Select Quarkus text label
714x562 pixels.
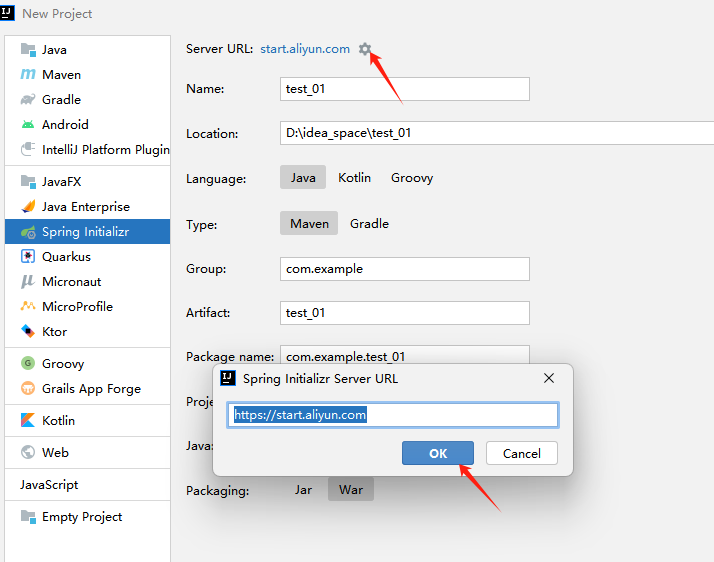66,257
